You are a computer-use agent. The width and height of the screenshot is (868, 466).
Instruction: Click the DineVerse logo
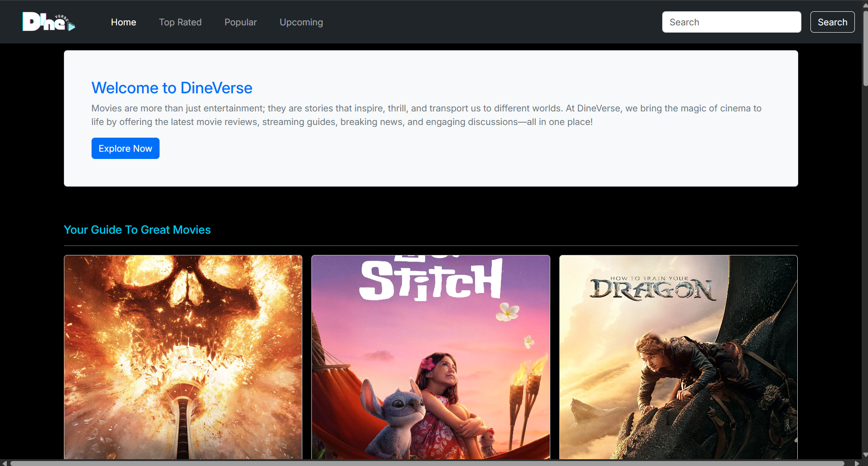tap(49, 22)
